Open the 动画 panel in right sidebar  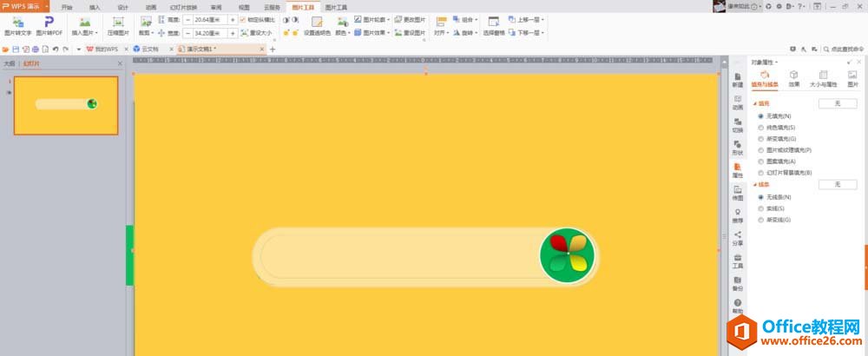pos(737,102)
